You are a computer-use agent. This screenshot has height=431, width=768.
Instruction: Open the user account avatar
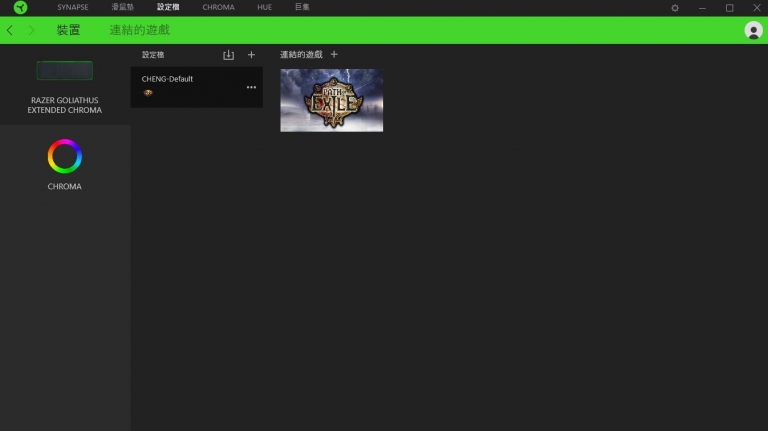tap(753, 30)
